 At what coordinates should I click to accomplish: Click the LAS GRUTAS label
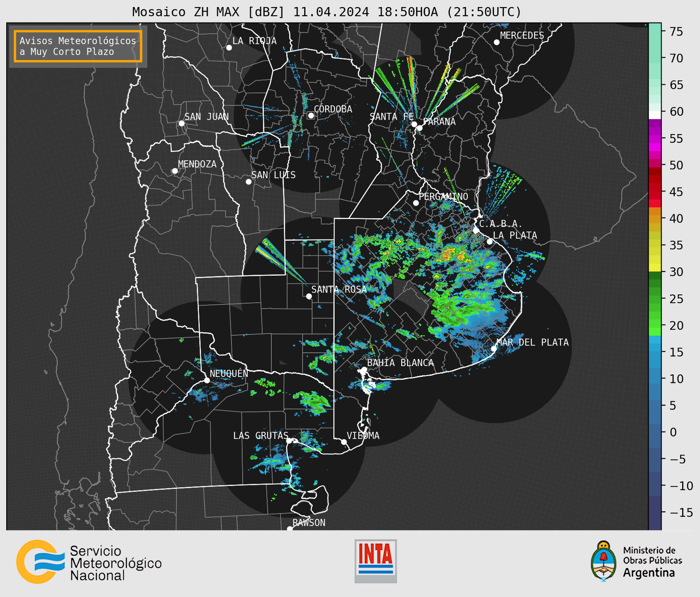[261, 436]
